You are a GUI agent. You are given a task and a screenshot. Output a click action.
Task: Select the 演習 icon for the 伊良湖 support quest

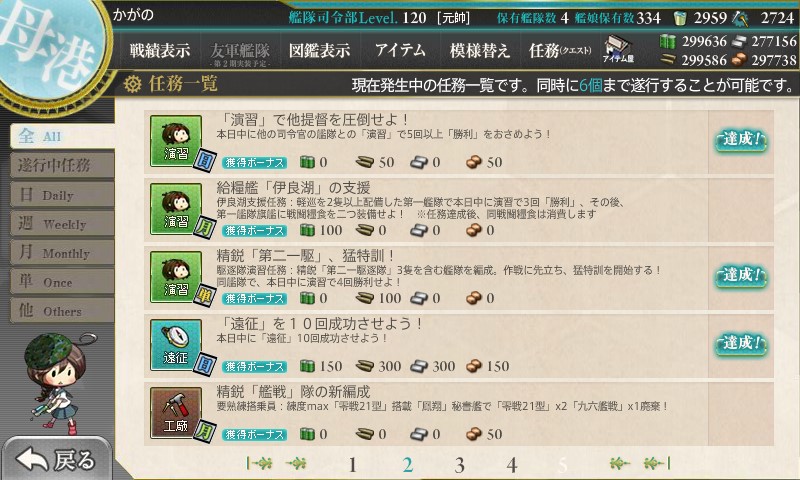176,209
